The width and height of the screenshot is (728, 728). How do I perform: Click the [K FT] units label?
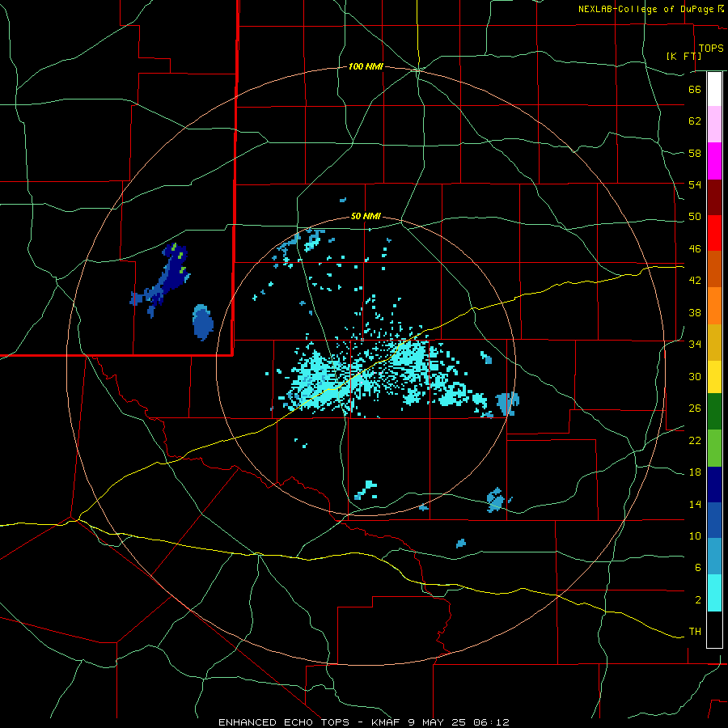[684, 56]
